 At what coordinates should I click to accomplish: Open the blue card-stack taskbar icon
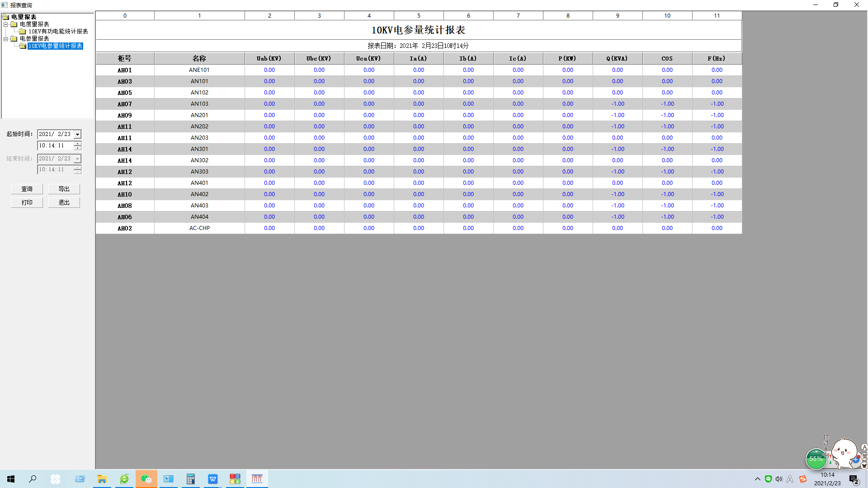(x=80, y=479)
